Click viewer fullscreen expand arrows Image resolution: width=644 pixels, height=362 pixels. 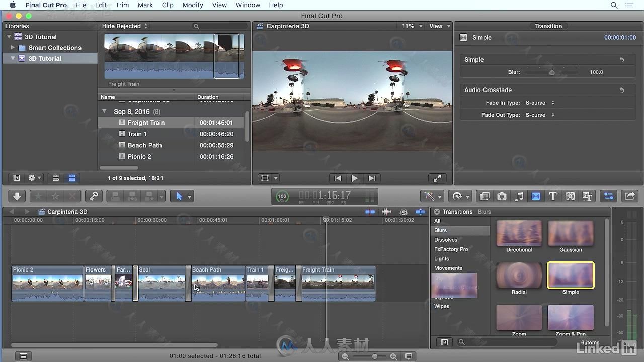click(x=437, y=178)
